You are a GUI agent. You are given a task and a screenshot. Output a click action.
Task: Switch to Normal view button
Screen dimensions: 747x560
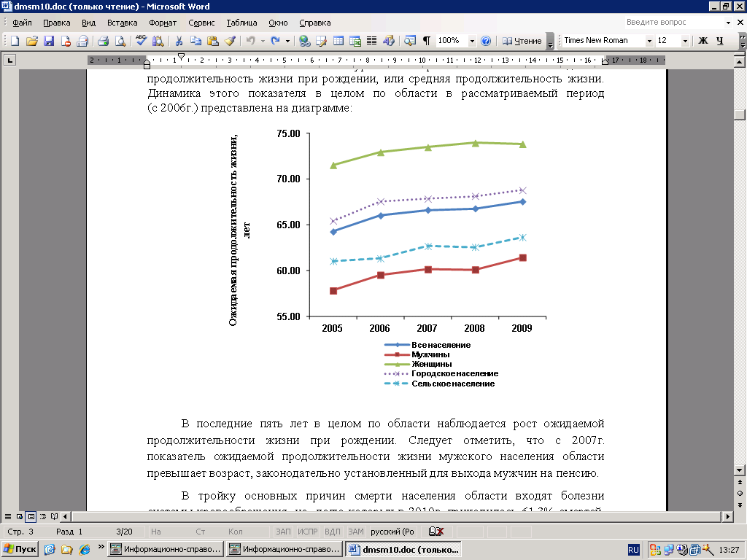(x=8, y=516)
